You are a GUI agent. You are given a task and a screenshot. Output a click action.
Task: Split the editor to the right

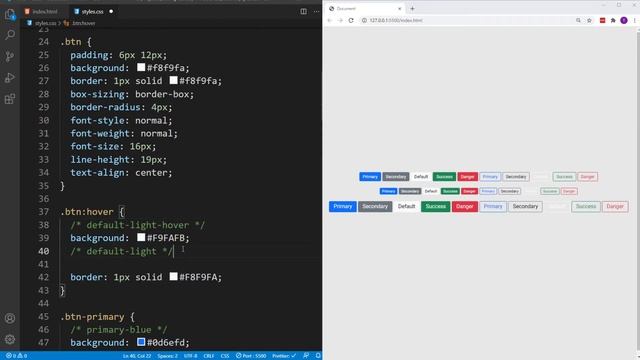pyautogui.click(x=304, y=11)
